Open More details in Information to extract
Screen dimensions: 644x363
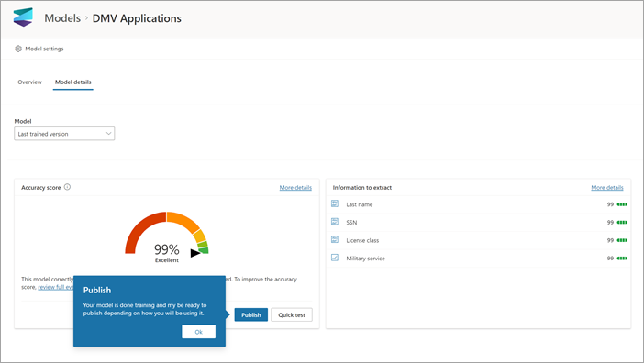click(607, 187)
